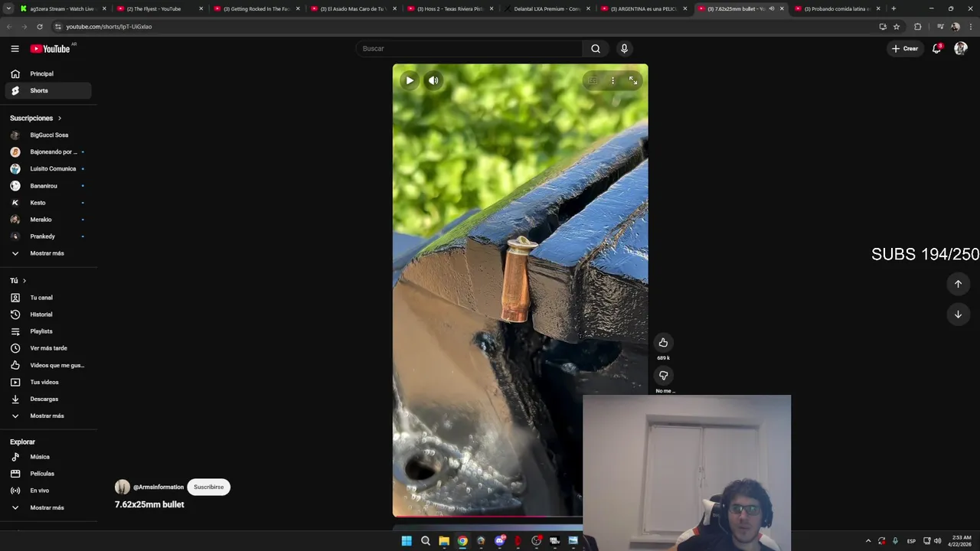980x551 pixels.
Task: Open Tus videos
Action: 48,382
